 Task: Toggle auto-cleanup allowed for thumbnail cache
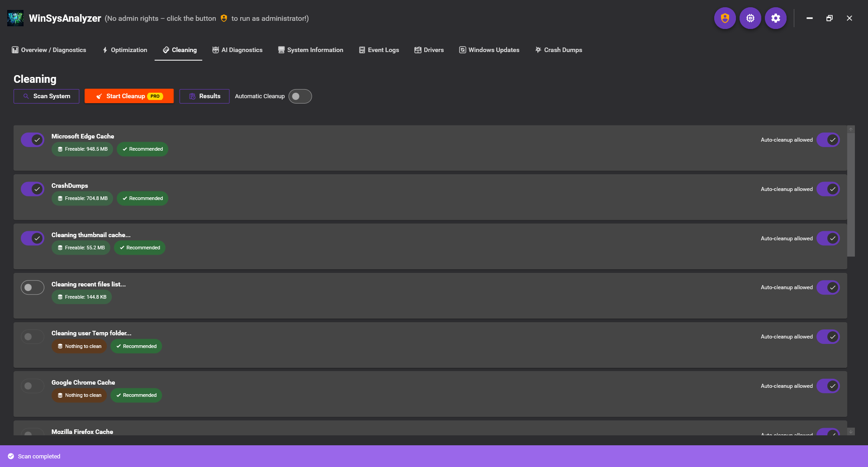(828, 238)
